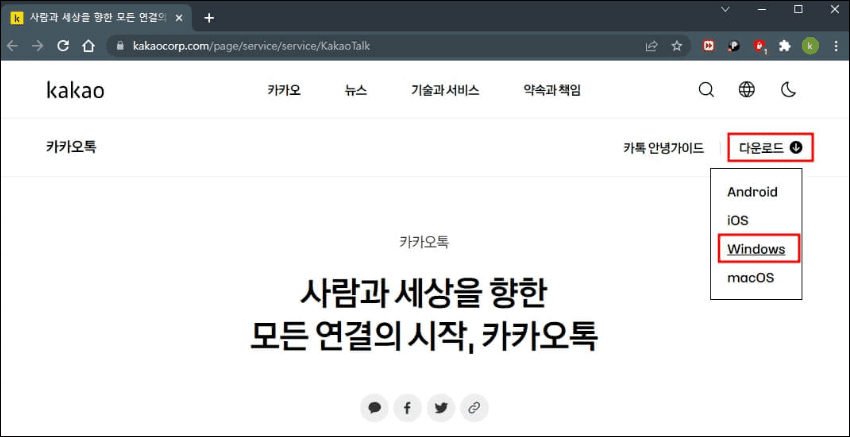Choose Windows in the download list
Viewport: 850px width, 437px height.
coord(756,249)
